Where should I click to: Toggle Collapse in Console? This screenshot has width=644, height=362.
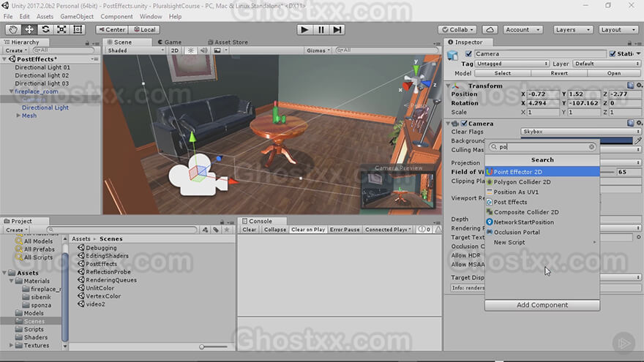pyautogui.click(x=274, y=230)
